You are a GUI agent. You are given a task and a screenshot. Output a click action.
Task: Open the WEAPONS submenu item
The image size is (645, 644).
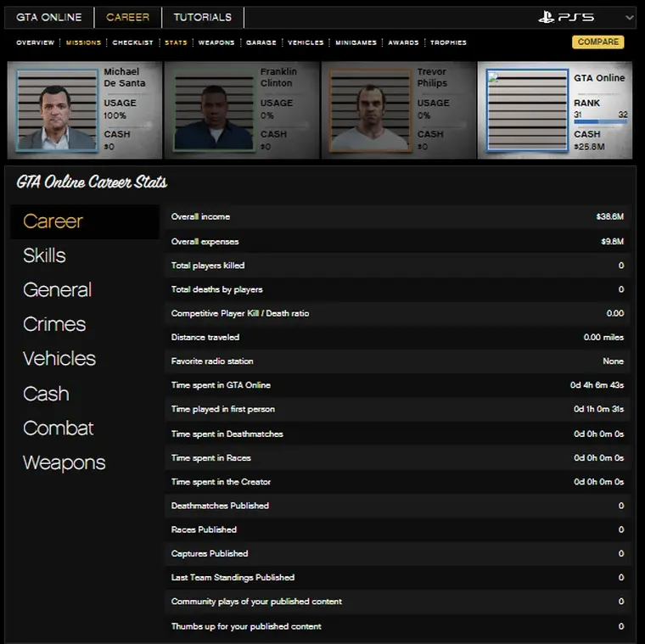pos(216,42)
